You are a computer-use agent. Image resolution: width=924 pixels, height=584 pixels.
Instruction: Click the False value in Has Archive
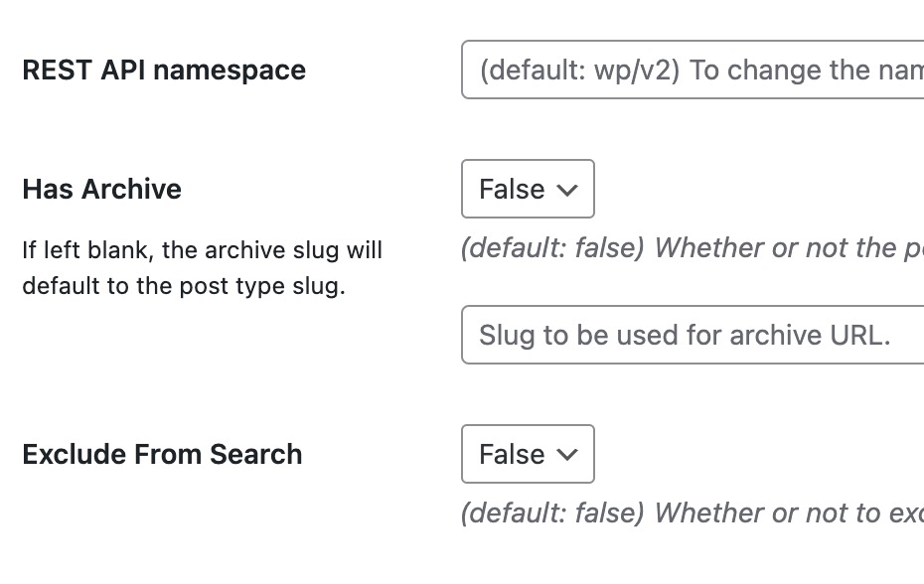[x=512, y=190]
